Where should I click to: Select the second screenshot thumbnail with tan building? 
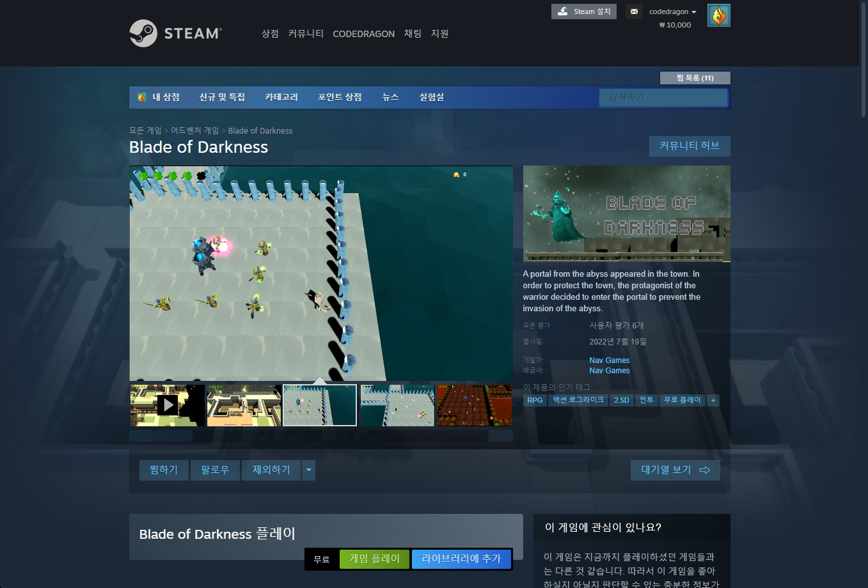click(244, 405)
